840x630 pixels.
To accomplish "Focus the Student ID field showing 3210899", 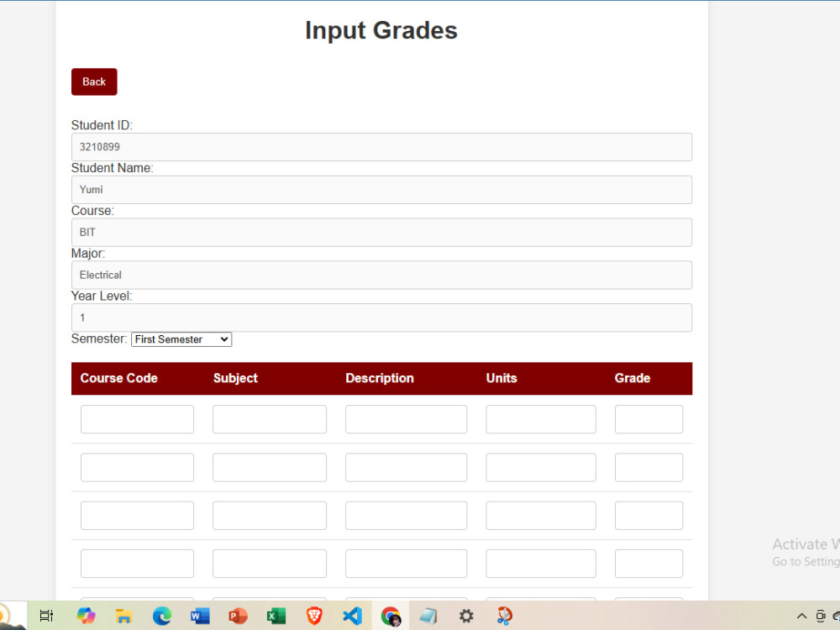I will tap(381, 147).
